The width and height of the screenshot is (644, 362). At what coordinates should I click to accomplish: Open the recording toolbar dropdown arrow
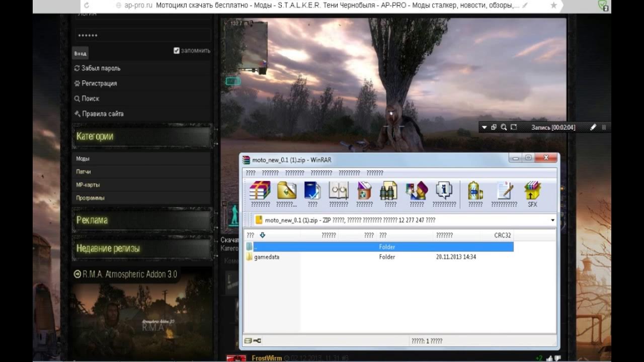tap(485, 128)
